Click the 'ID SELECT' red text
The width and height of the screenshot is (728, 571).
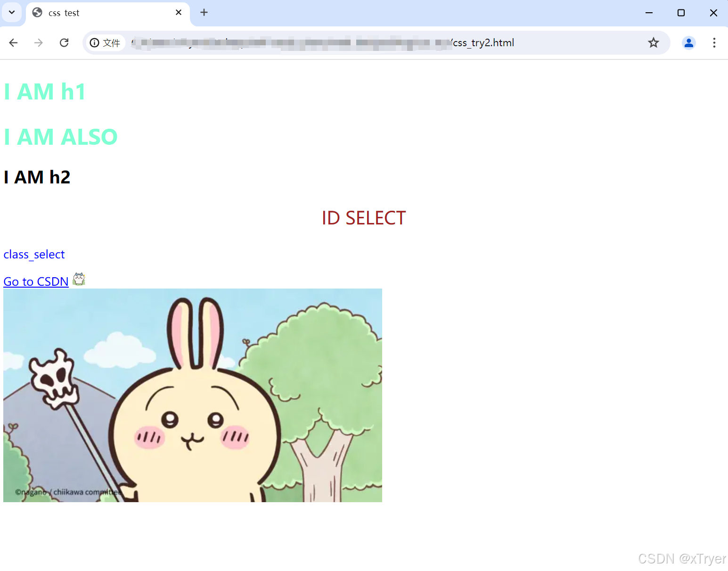pyautogui.click(x=364, y=218)
